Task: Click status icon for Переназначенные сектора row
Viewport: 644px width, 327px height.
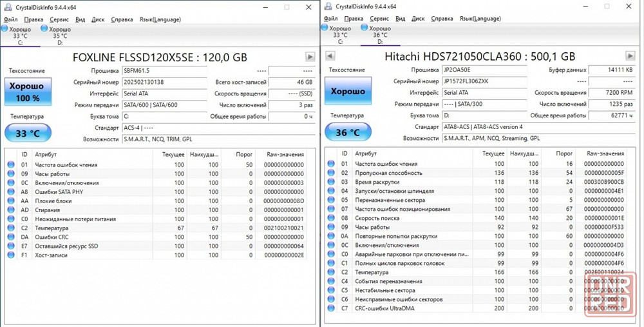Action: point(331,201)
